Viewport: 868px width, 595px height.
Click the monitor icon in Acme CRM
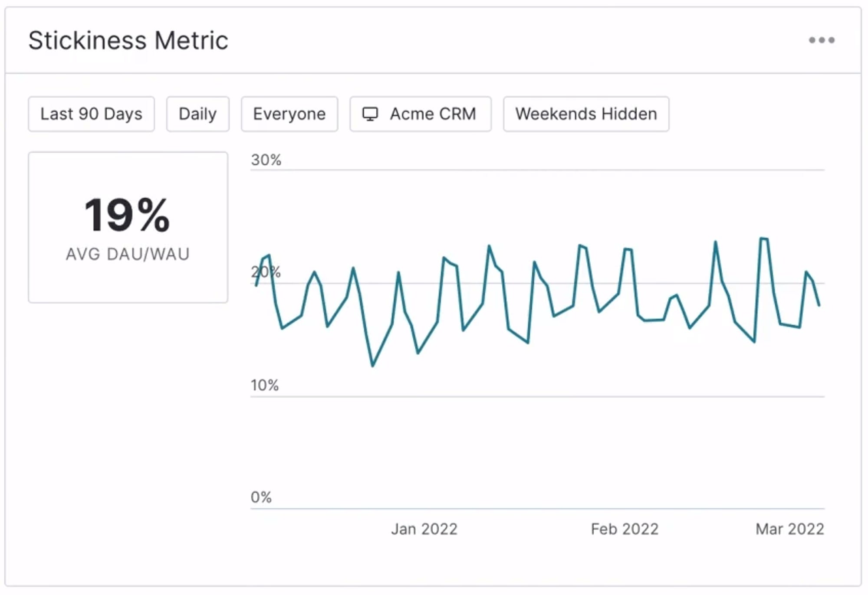(370, 114)
